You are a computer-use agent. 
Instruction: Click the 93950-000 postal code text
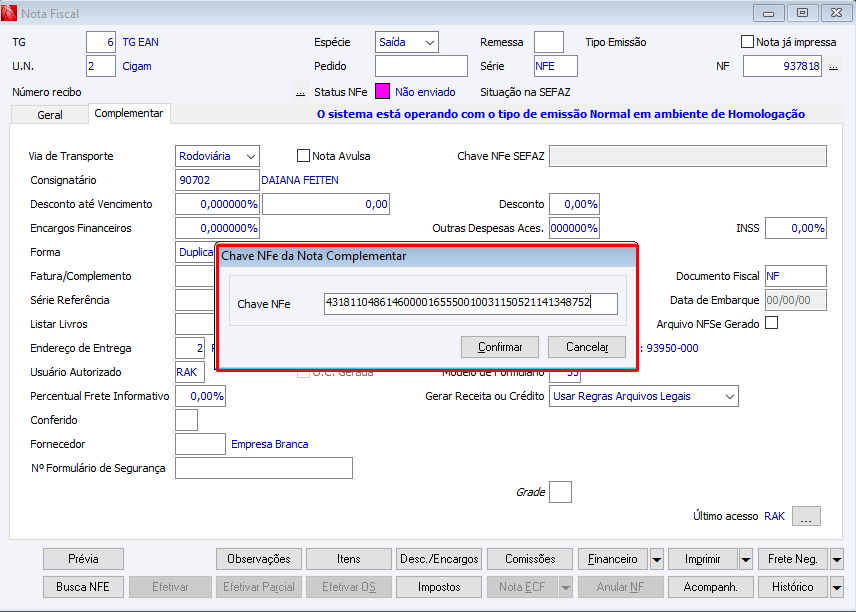[672, 348]
